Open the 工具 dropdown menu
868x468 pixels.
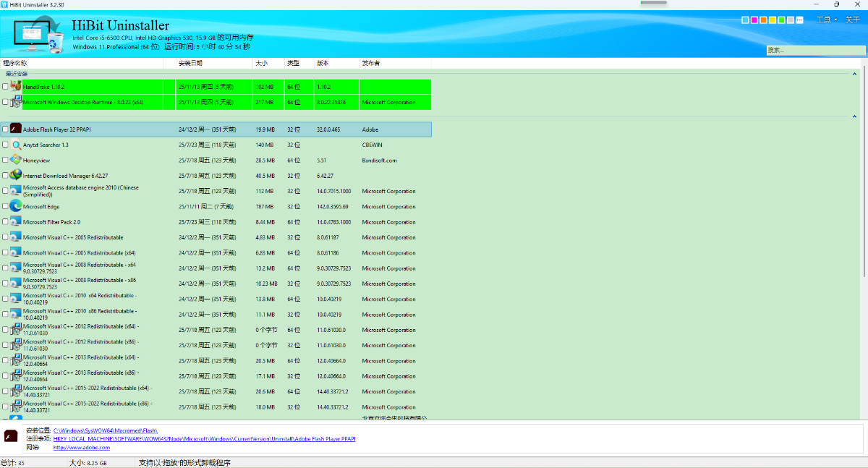826,20
